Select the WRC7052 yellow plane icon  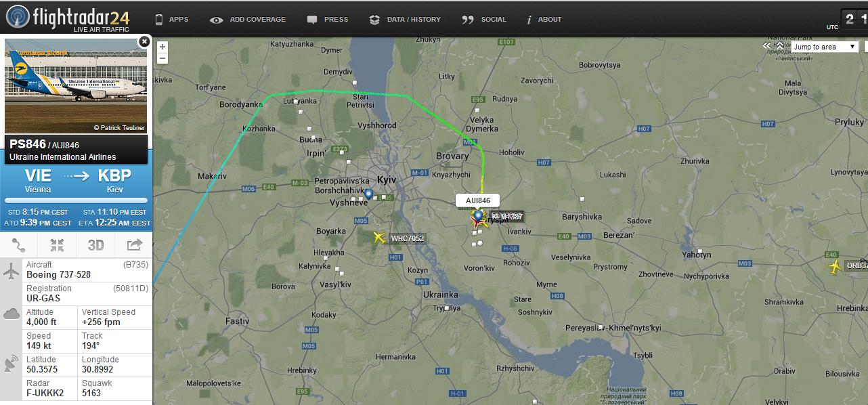click(x=379, y=238)
